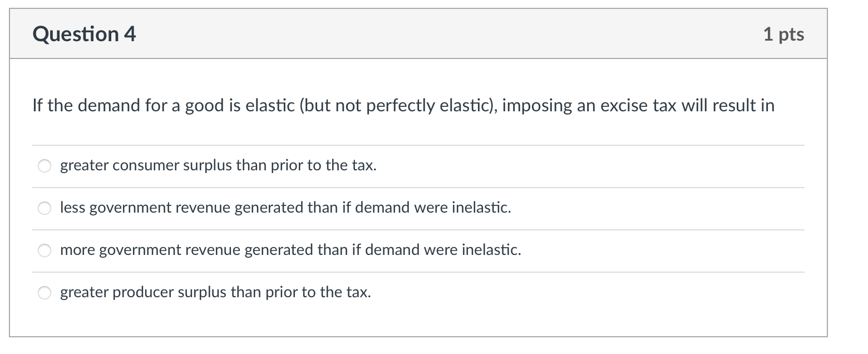868x354 pixels.
Task: Mark the 'more government revenue' radio button
Action: 45,250
